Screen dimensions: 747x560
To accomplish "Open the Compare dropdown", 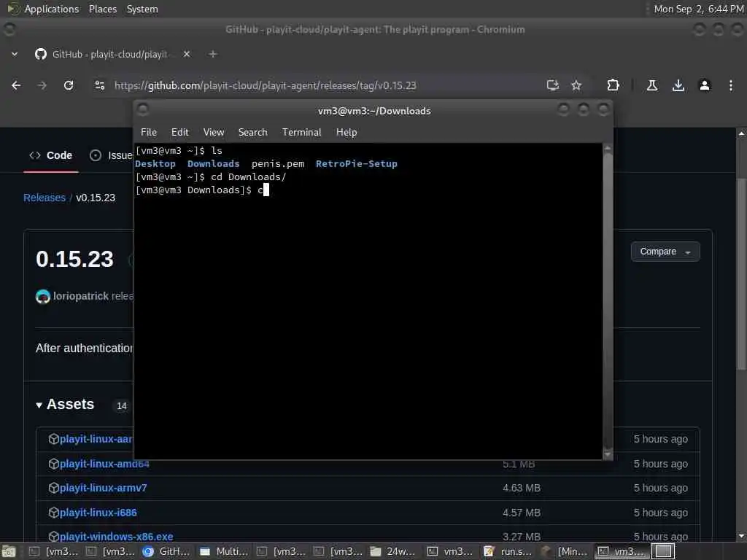I will (x=665, y=252).
